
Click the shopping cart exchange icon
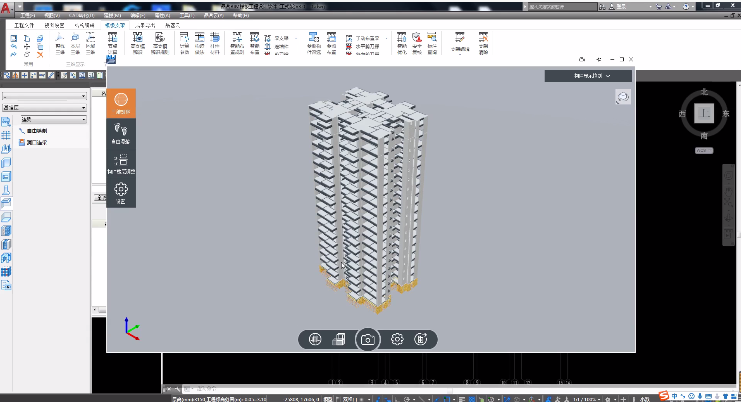click(x=659, y=7)
